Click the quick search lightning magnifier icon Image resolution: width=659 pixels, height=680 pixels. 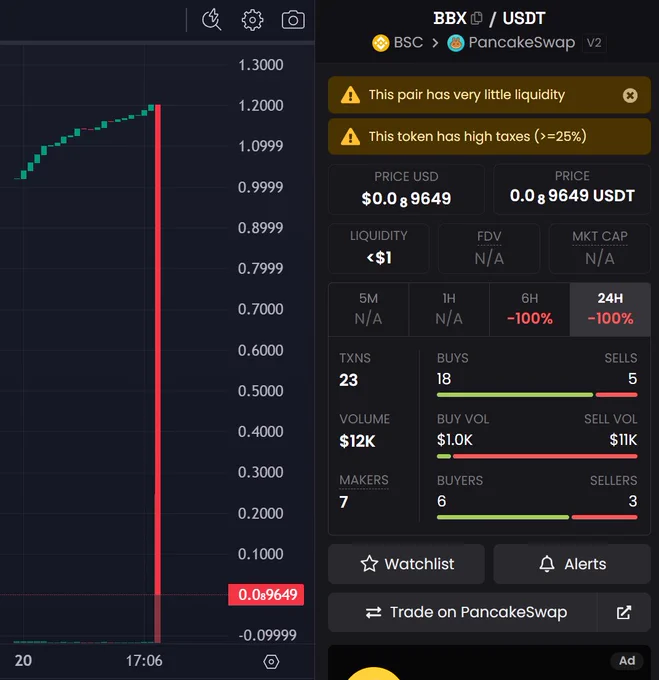(212, 20)
